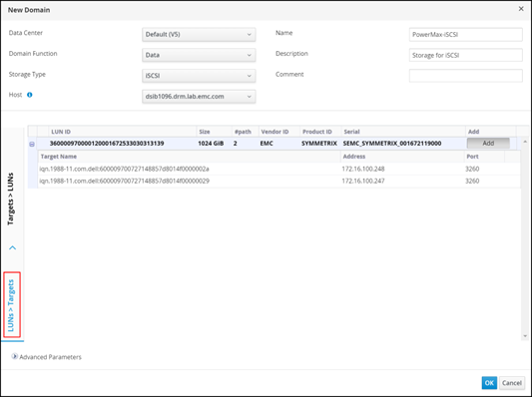
Task: Open the Data Center dropdown
Action: click(x=199, y=34)
